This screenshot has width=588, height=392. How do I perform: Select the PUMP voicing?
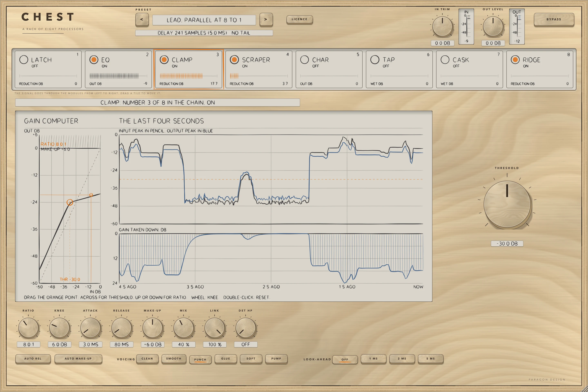click(276, 359)
